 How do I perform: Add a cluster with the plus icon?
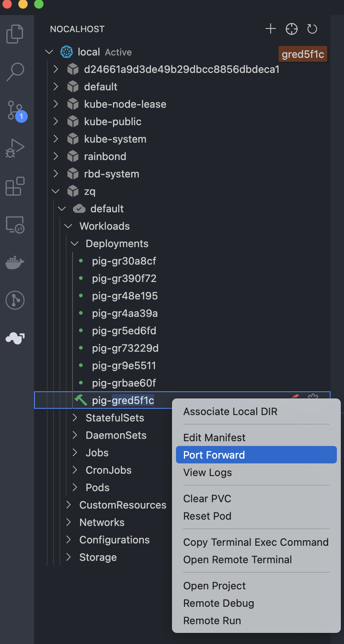pyautogui.click(x=271, y=29)
